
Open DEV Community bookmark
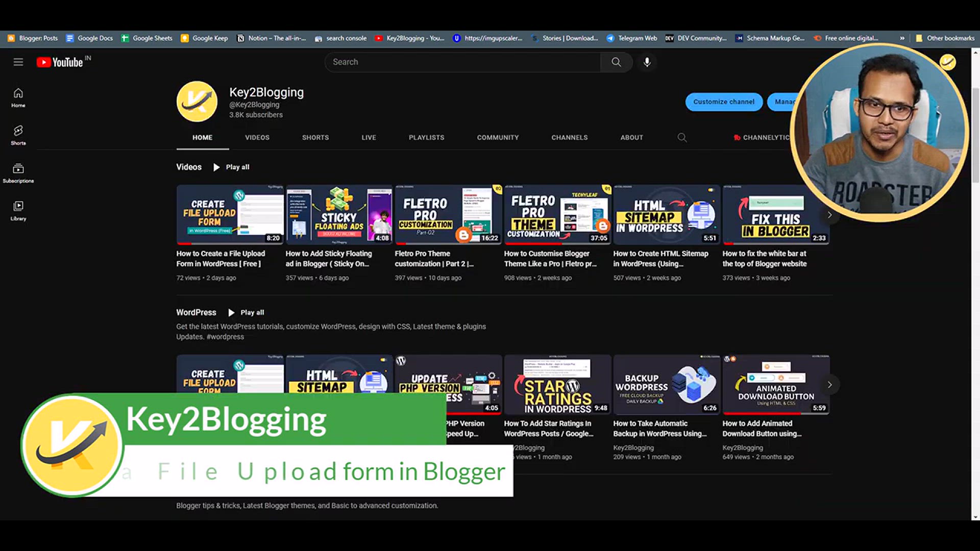[696, 38]
